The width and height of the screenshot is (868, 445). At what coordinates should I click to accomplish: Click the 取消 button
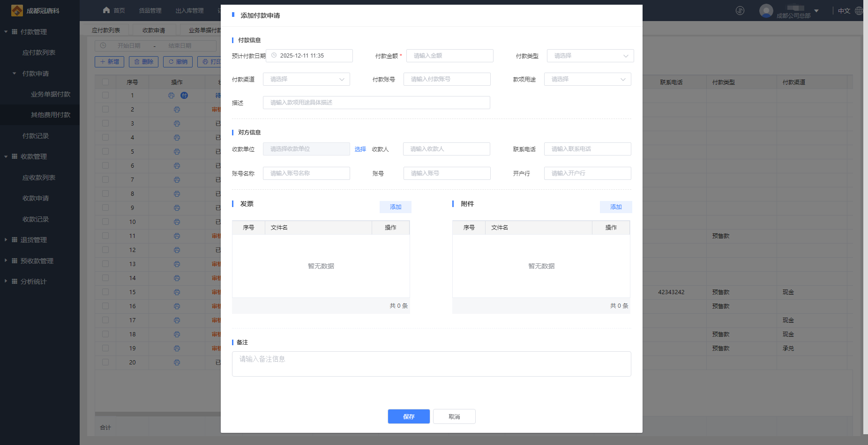[x=454, y=416]
